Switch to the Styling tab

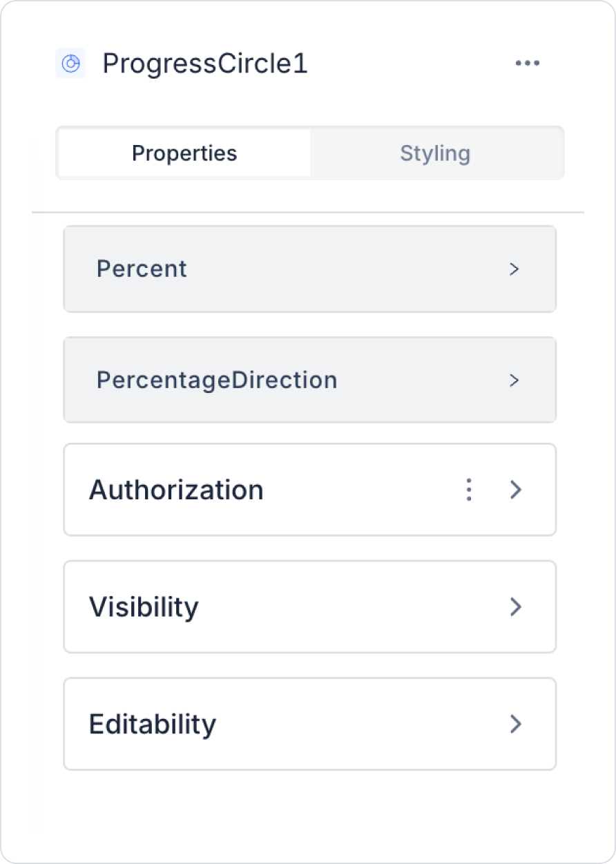(x=435, y=153)
